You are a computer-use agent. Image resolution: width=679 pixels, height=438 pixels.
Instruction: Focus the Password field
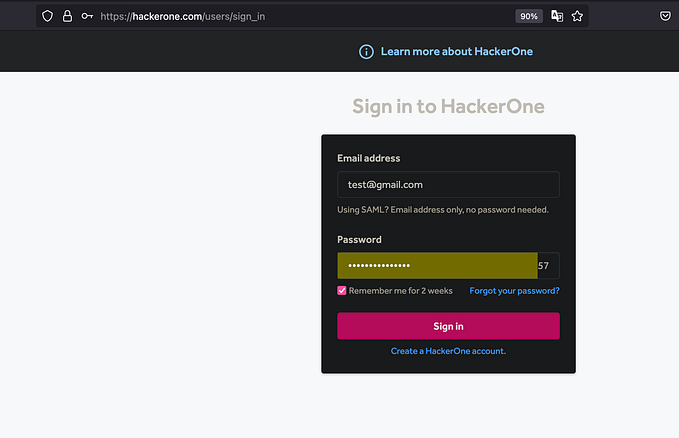tap(448, 266)
